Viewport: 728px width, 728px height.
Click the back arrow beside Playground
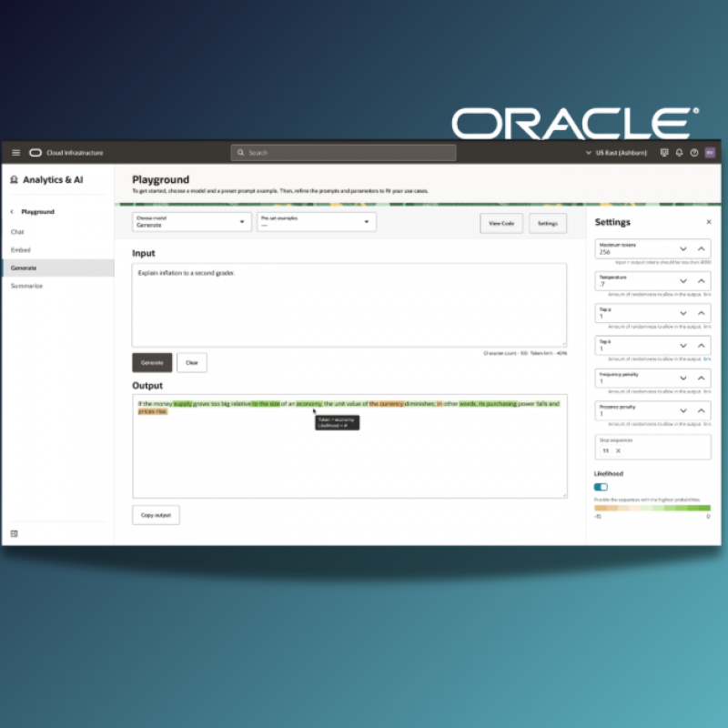click(x=12, y=212)
